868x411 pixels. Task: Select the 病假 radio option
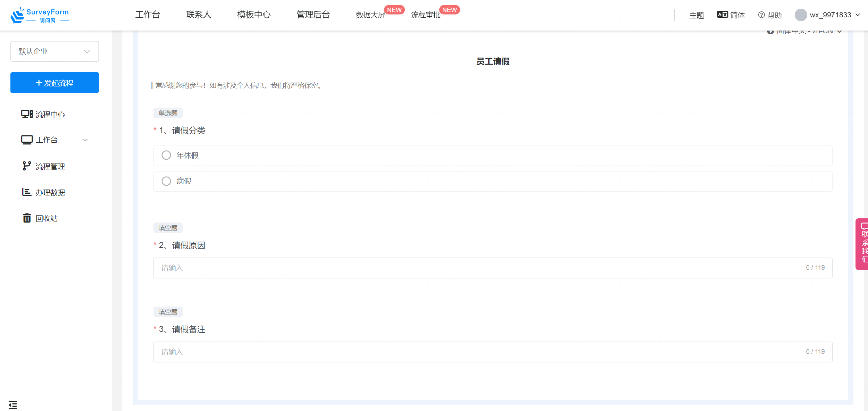pyautogui.click(x=166, y=181)
